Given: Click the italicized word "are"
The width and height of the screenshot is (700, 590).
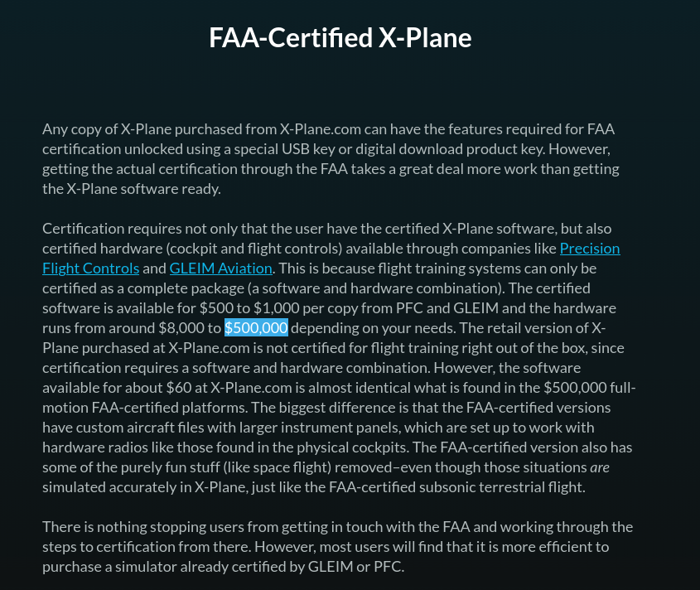Looking at the screenshot, I should [x=600, y=467].
